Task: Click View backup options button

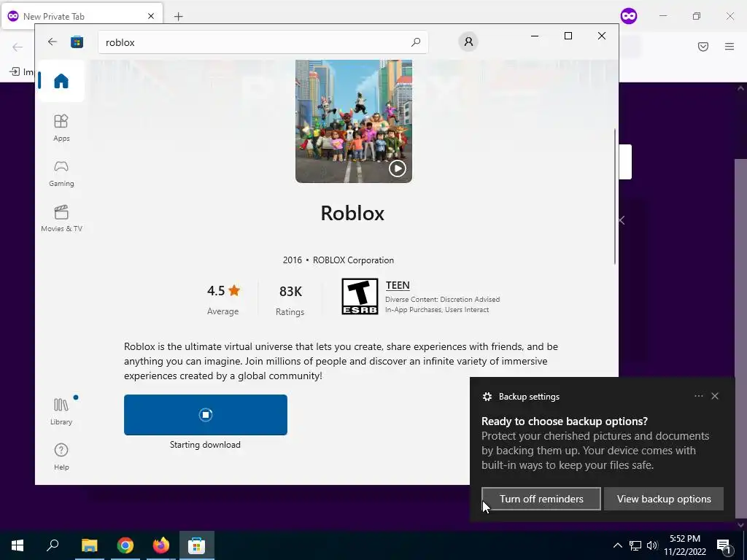Action: 664,499
